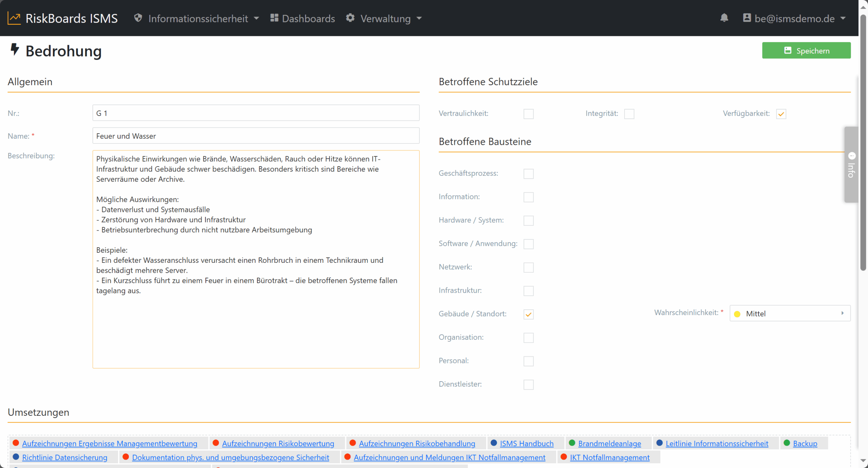Click the Info side tab icon
Viewport: 868px width, 468px height.
point(852,156)
